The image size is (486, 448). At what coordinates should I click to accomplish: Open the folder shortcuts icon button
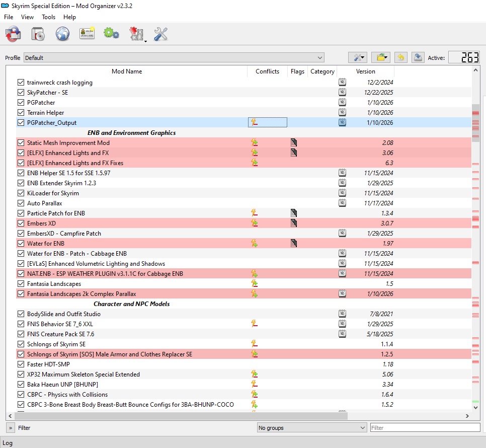tap(381, 58)
